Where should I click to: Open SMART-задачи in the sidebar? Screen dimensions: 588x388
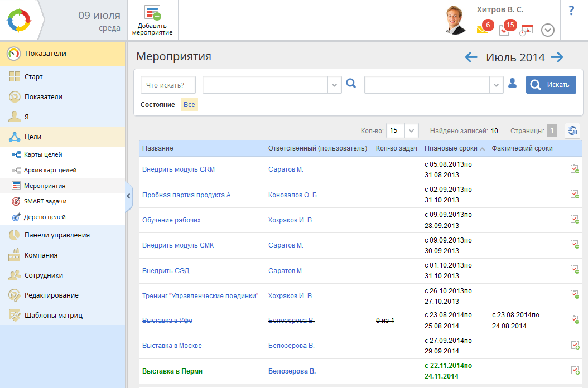tap(45, 201)
